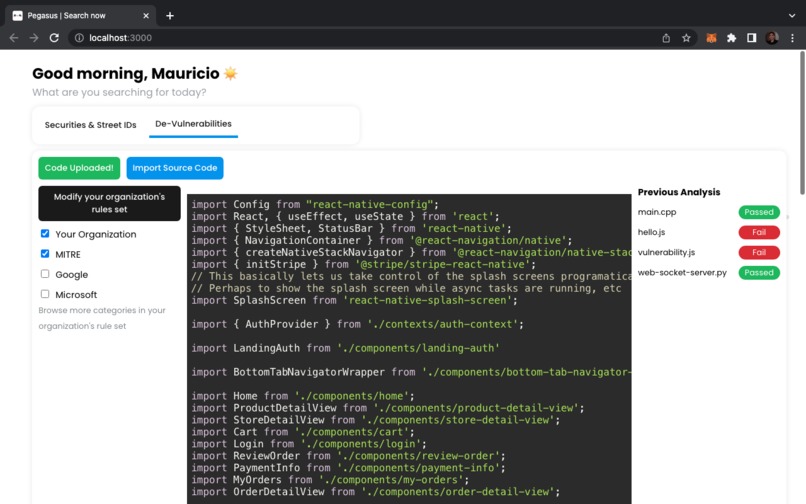Click the browser back arrow
Image resolution: width=806 pixels, height=504 pixels.
click(14, 38)
